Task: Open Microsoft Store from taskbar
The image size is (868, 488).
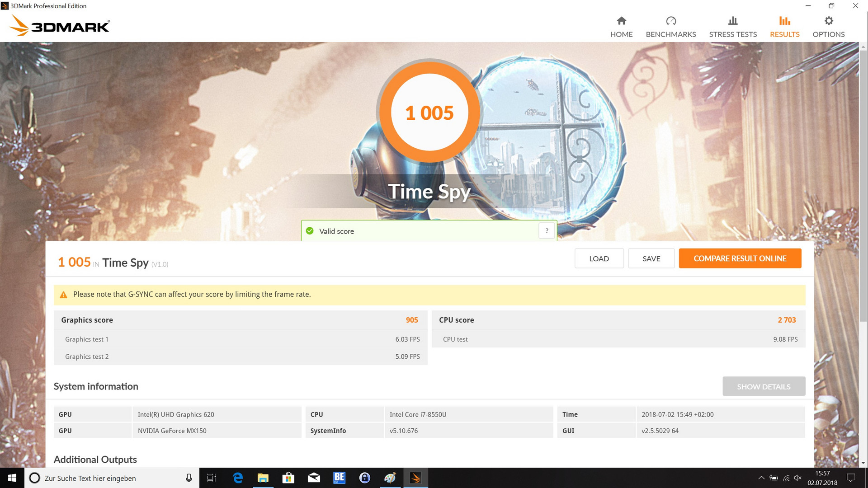Action: pos(288,478)
